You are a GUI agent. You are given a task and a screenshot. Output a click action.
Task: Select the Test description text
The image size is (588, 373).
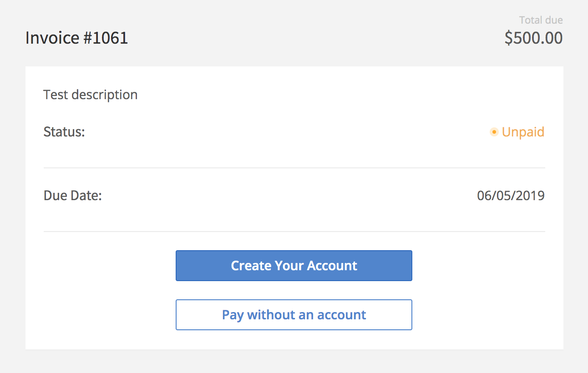pyautogui.click(x=90, y=95)
